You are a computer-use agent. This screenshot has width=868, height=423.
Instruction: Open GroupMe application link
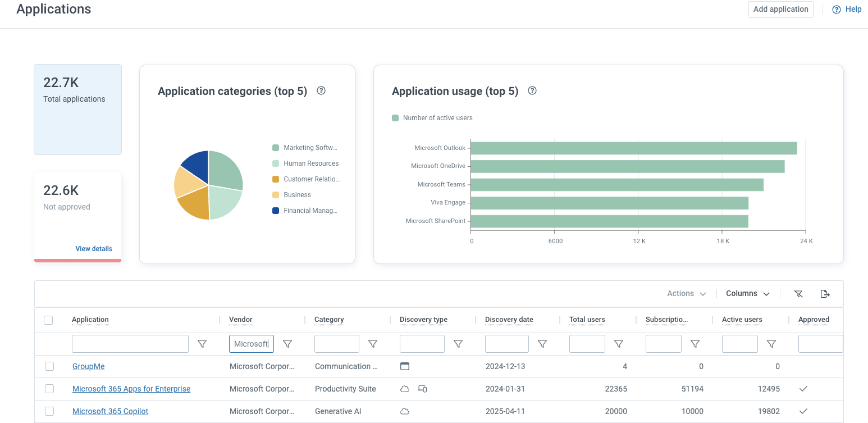[x=89, y=366]
